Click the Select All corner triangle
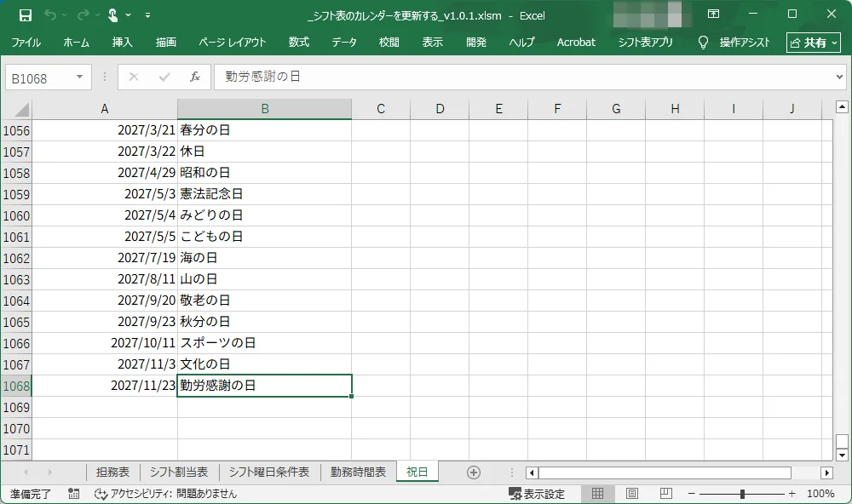The height and width of the screenshot is (504, 852). tap(21, 110)
